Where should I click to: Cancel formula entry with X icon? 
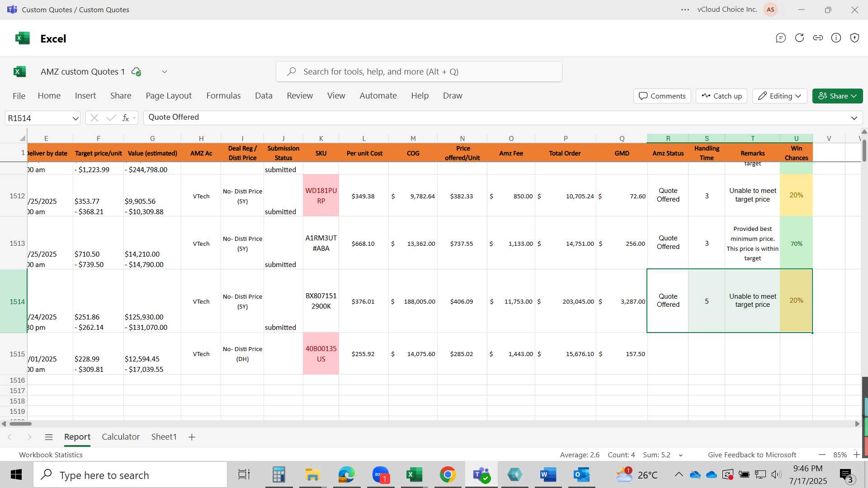point(94,118)
